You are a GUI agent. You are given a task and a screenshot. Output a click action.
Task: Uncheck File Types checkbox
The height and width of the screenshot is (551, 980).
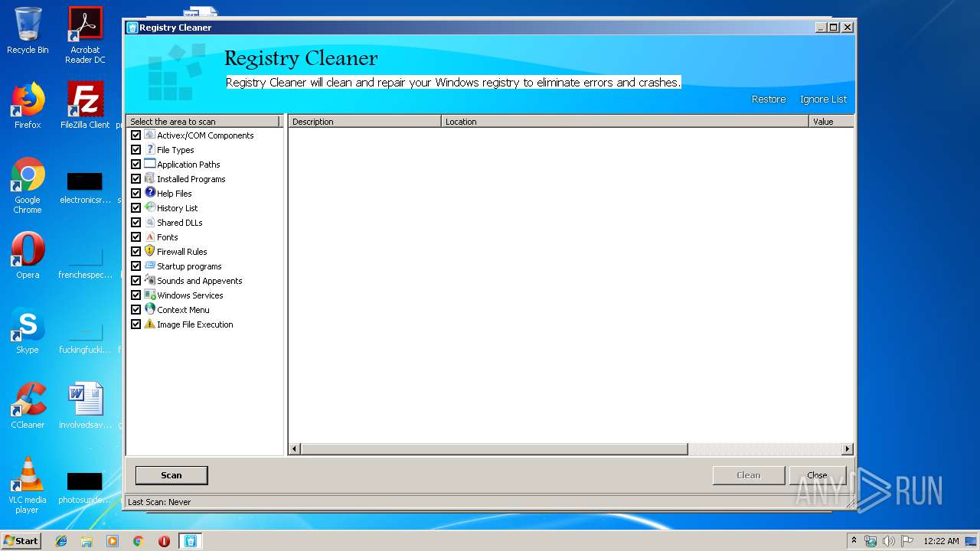136,149
